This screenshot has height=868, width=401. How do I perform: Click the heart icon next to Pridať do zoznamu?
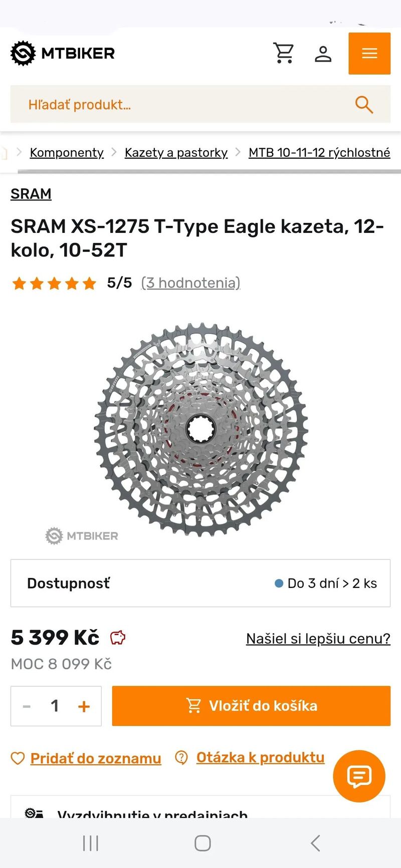[x=17, y=758]
